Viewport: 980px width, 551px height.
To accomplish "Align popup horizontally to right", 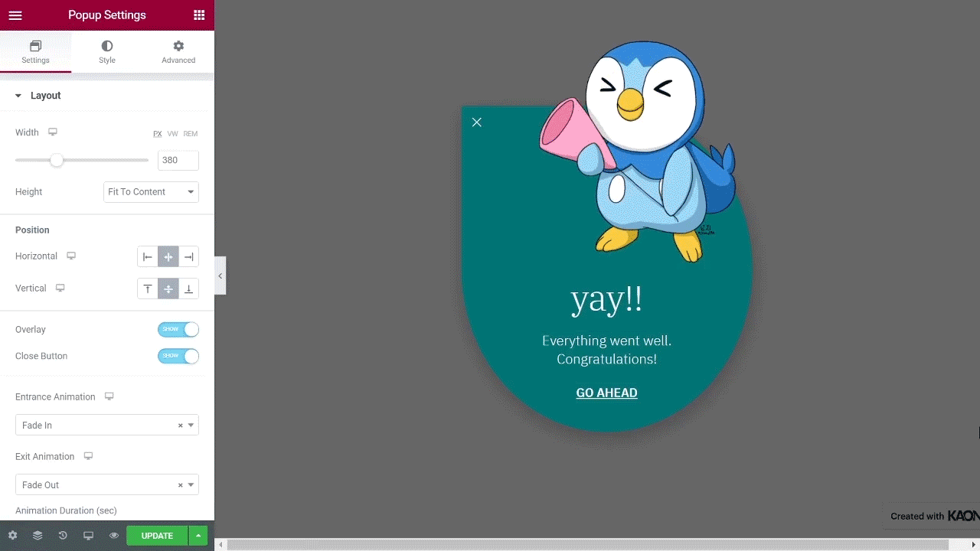I will click(x=188, y=256).
